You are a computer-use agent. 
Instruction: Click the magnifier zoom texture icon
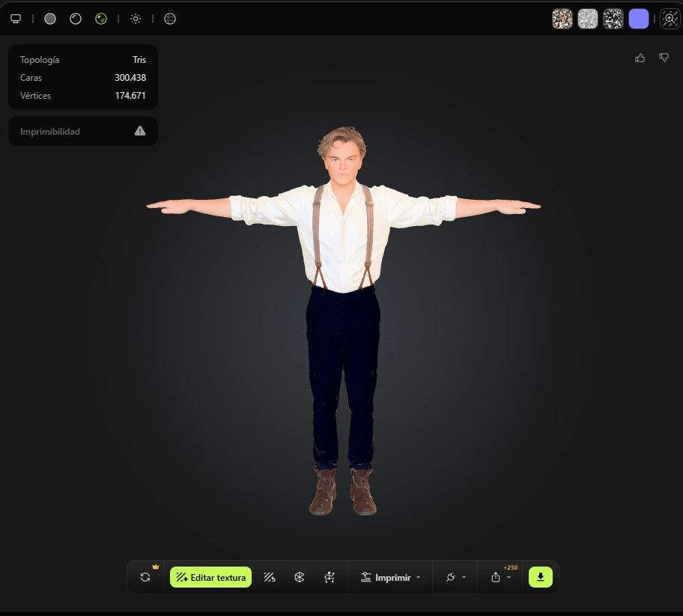coord(670,19)
